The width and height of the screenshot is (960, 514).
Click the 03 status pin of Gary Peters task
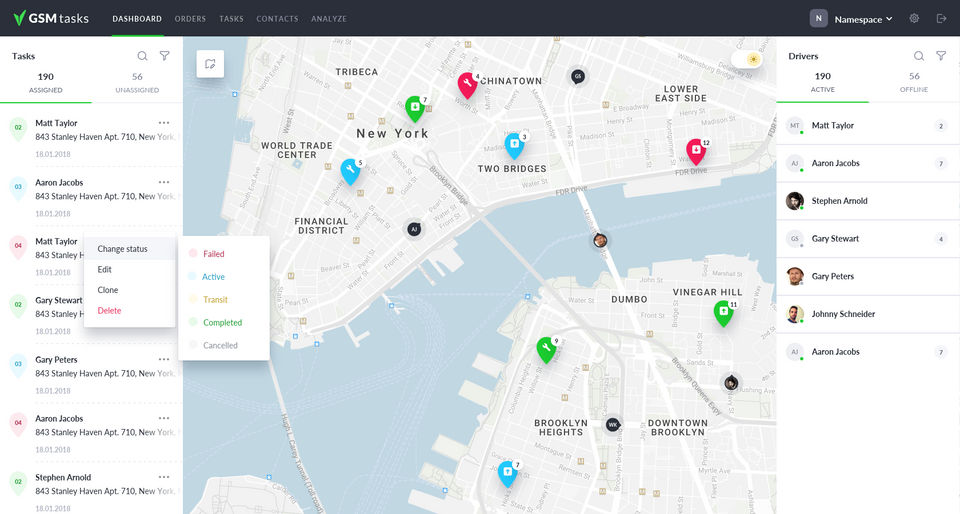pos(18,365)
